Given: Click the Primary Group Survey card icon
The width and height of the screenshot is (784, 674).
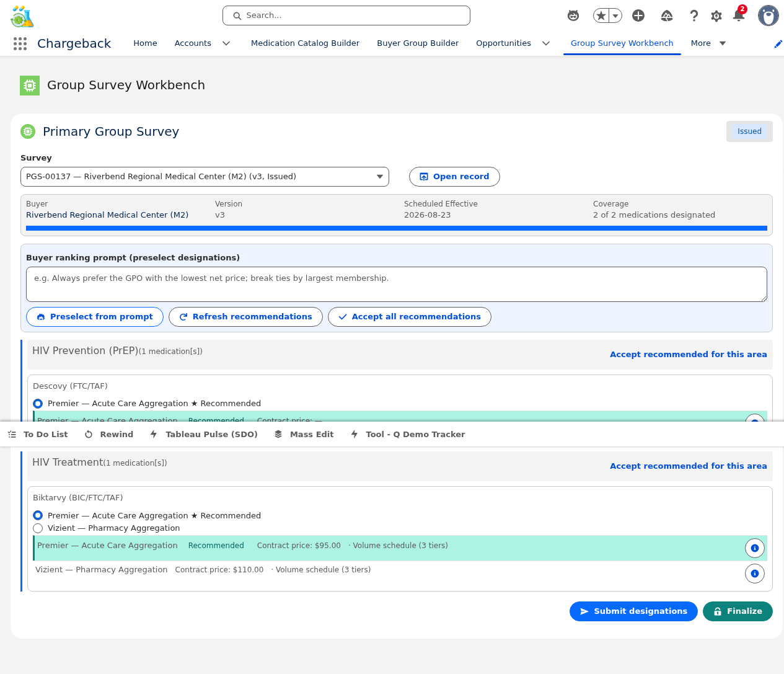Looking at the screenshot, I should 28,131.
